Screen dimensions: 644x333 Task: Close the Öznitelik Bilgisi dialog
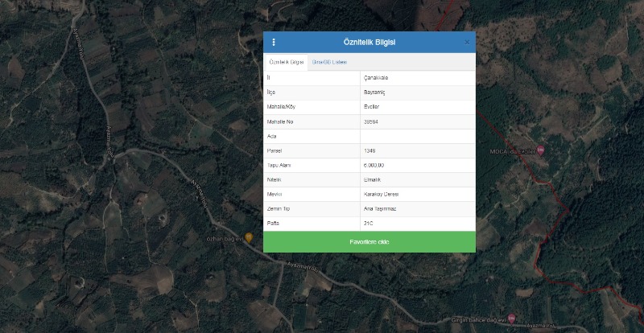[467, 42]
